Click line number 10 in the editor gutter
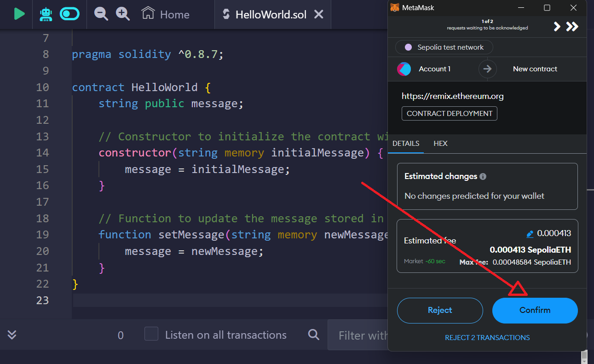This screenshot has width=594, height=364. tap(42, 87)
